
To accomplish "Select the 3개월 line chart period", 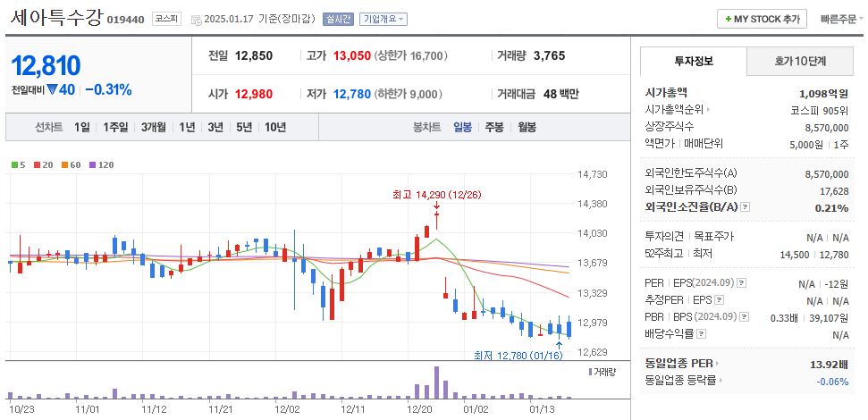I will [154, 127].
